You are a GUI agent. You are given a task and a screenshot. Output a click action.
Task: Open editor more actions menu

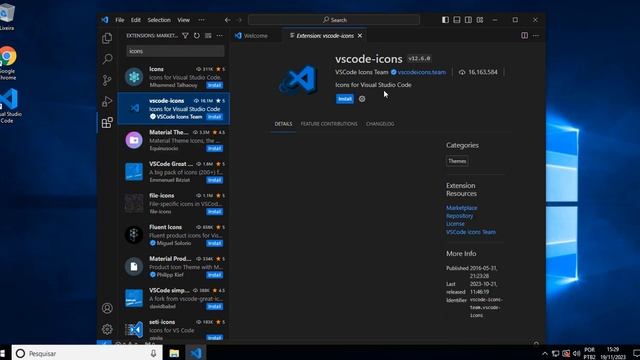click(x=536, y=36)
